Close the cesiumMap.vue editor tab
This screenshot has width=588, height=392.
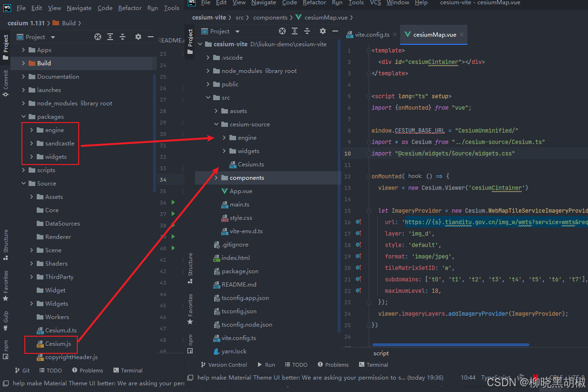462,35
